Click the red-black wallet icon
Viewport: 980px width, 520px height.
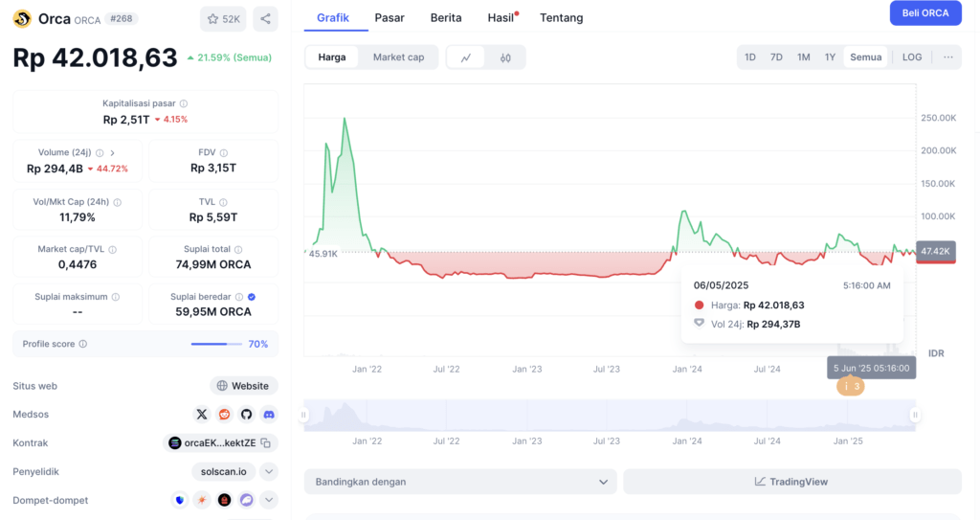pos(224,500)
